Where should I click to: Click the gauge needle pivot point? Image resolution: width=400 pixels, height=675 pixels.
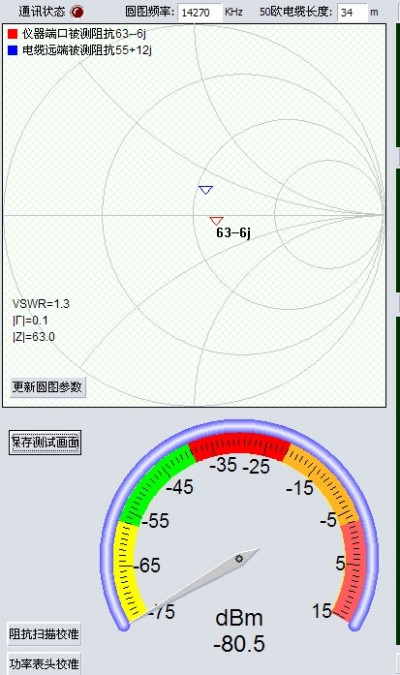click(239, 559)
